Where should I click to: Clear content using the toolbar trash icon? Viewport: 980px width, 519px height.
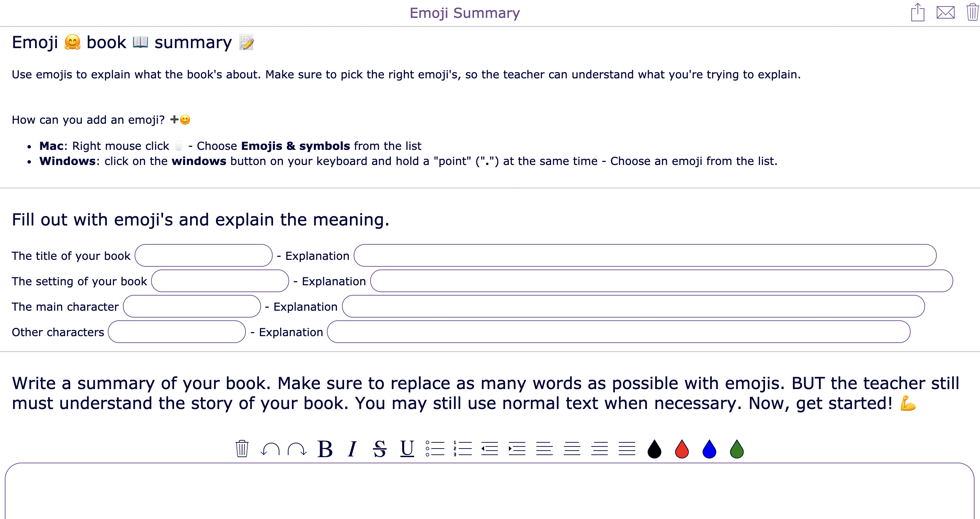click(x=242, y=449)
